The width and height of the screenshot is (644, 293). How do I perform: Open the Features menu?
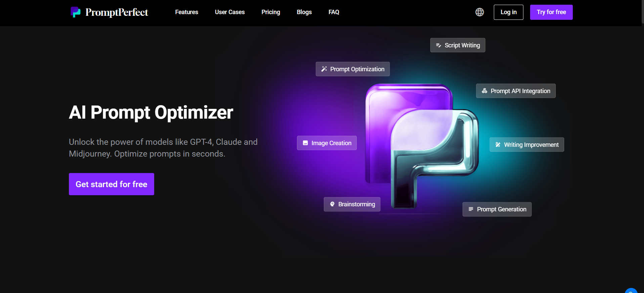pyautogui.click(x=186, y=12)
